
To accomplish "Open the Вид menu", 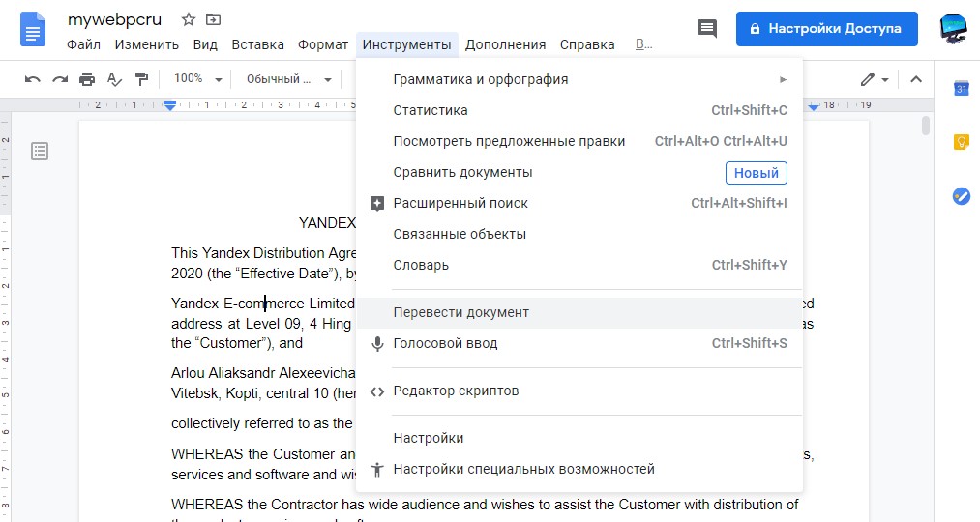I will coord(205,45).
